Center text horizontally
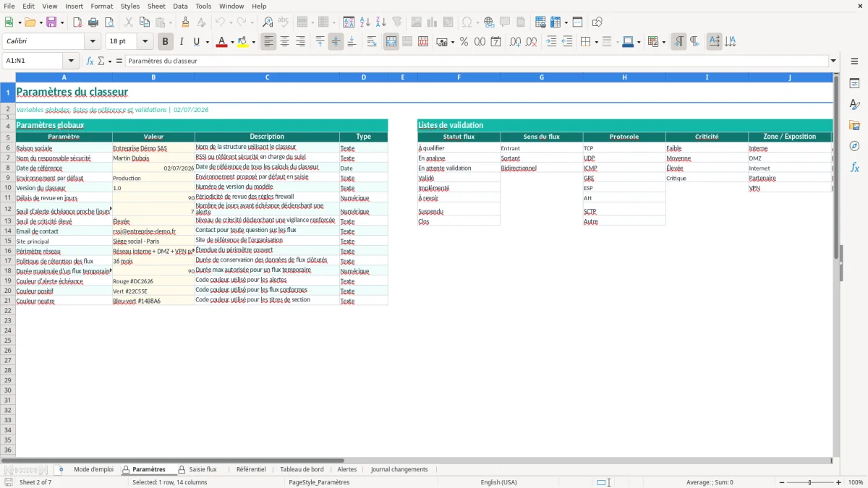 pyautogui.click(x=285, y=42)
